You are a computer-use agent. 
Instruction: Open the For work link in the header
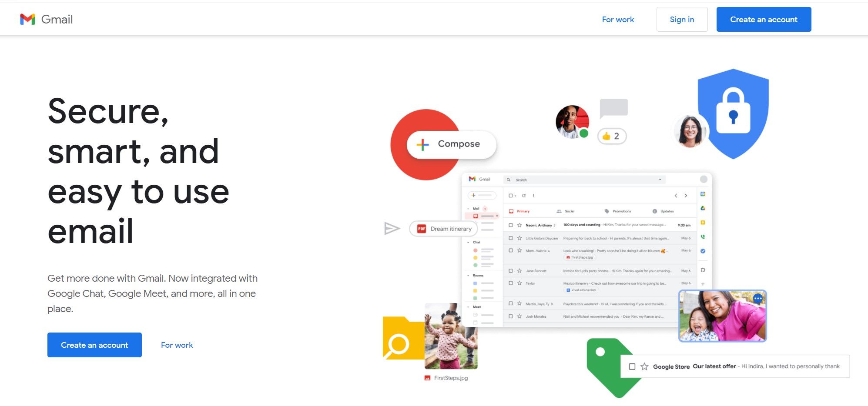click(x=618, y=20)
